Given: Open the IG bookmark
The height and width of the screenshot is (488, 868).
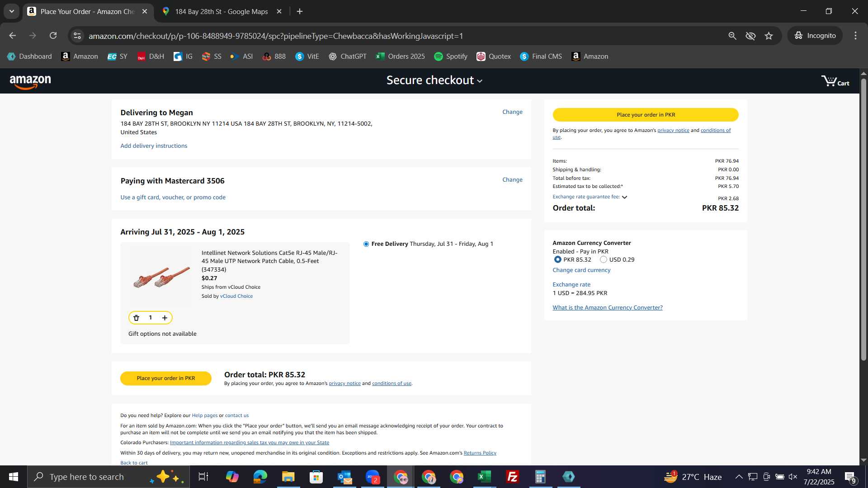Looking at the screenshot, I should [x=183, y=56].
